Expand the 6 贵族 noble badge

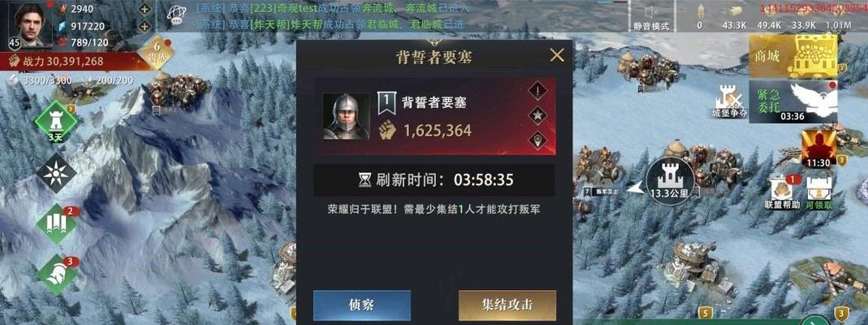pos(156,53)
